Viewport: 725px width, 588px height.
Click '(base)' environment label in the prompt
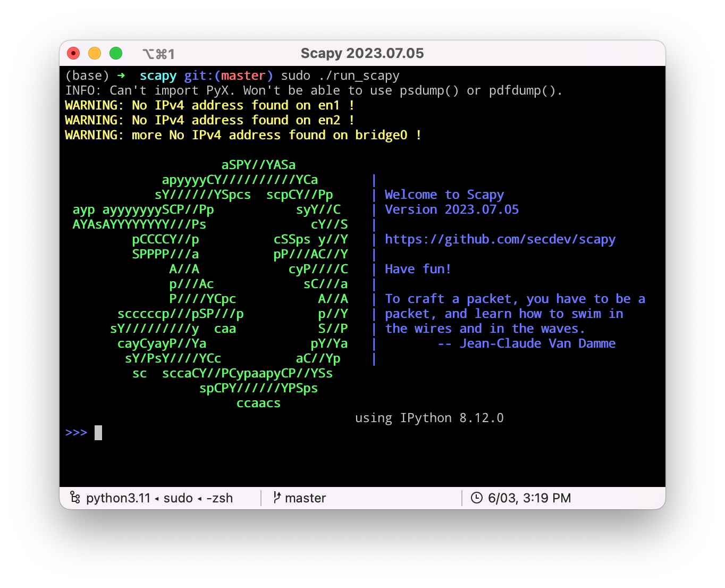pos(87,75)
